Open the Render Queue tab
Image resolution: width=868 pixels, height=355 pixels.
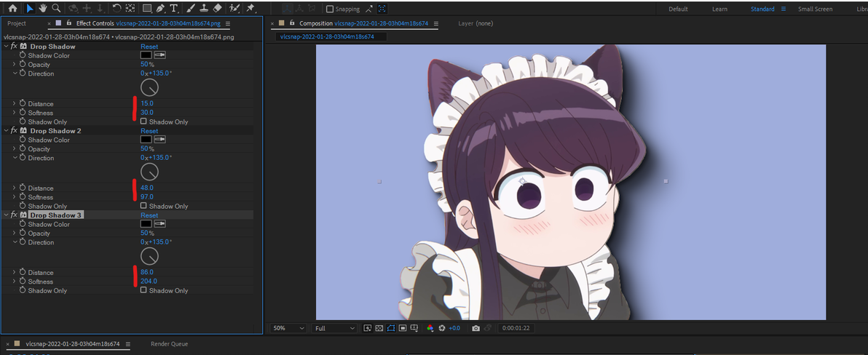coord(170,344)
